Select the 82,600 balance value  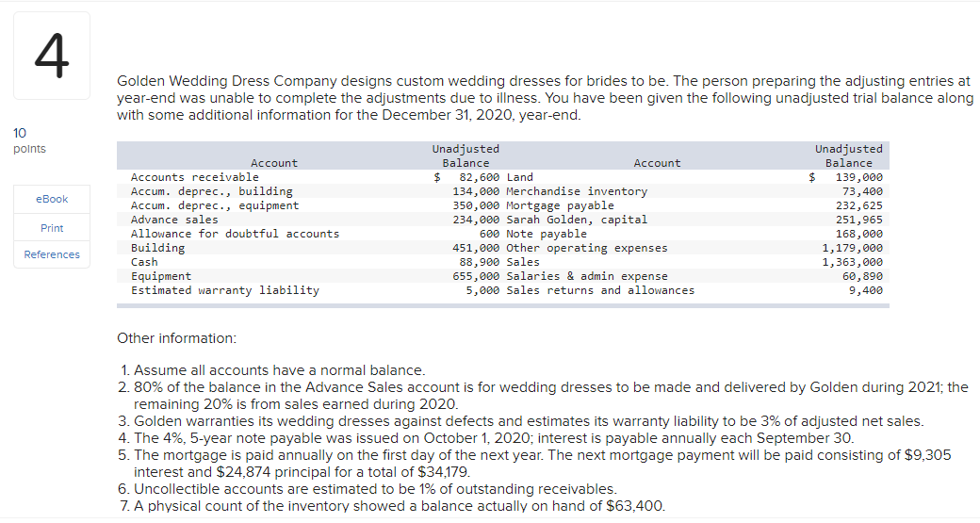(480, 177)
